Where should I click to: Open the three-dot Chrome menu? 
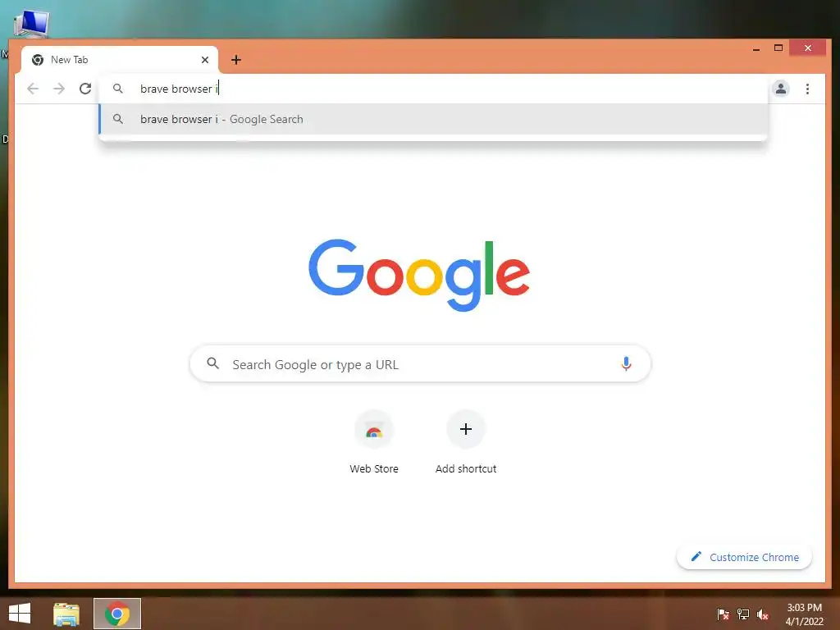point(807,89)
